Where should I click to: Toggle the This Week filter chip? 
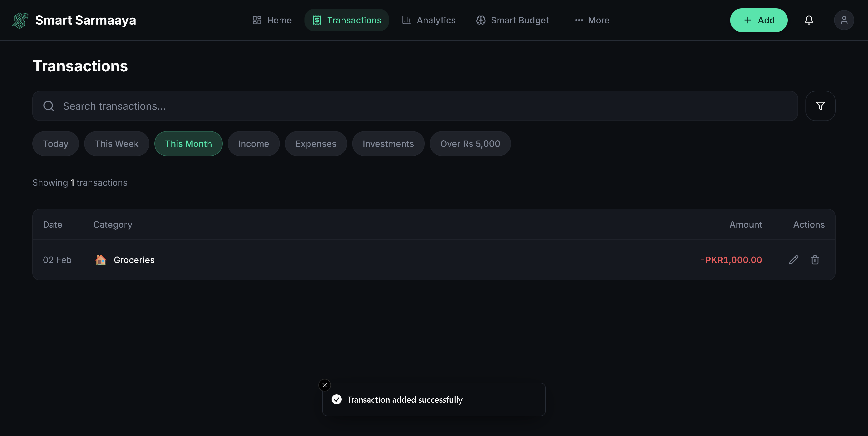tap(116, 144)
